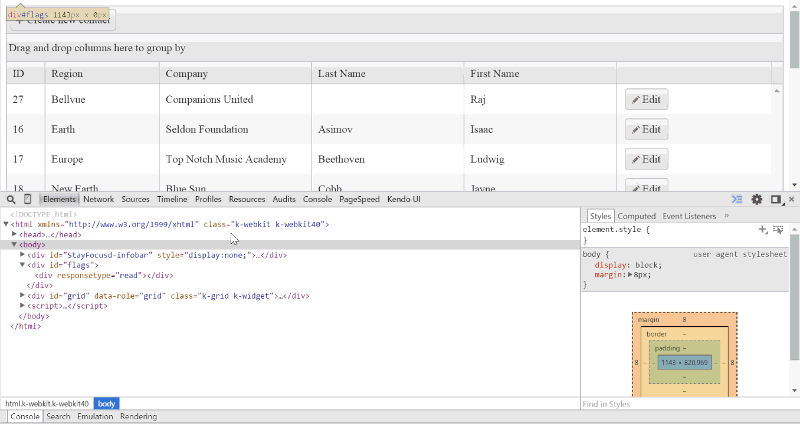Collapse the body node triangle
This screenshot has height=424, width=800.
[x=14, y=244]
